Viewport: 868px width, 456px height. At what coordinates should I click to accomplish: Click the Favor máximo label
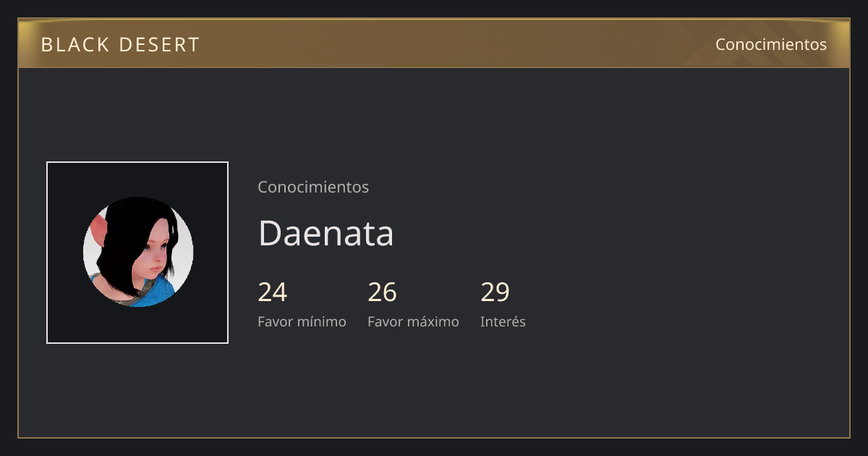coord(413,321)
